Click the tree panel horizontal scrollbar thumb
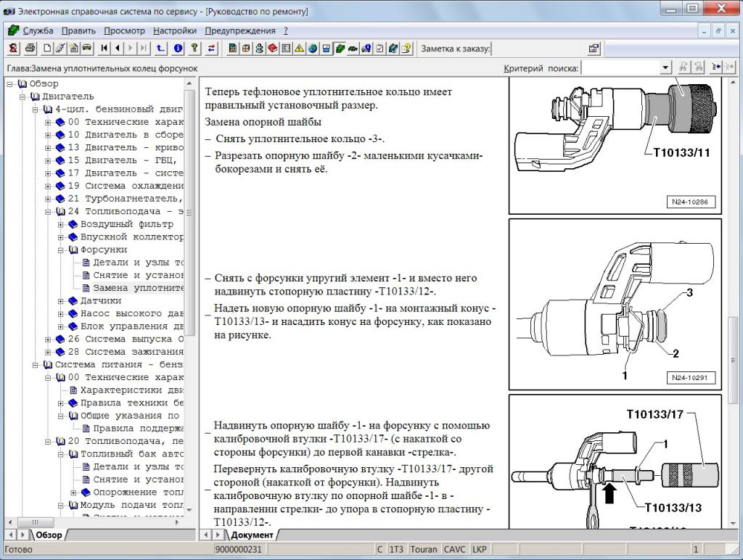The image size is (743, 560). [x=35, y=522]
